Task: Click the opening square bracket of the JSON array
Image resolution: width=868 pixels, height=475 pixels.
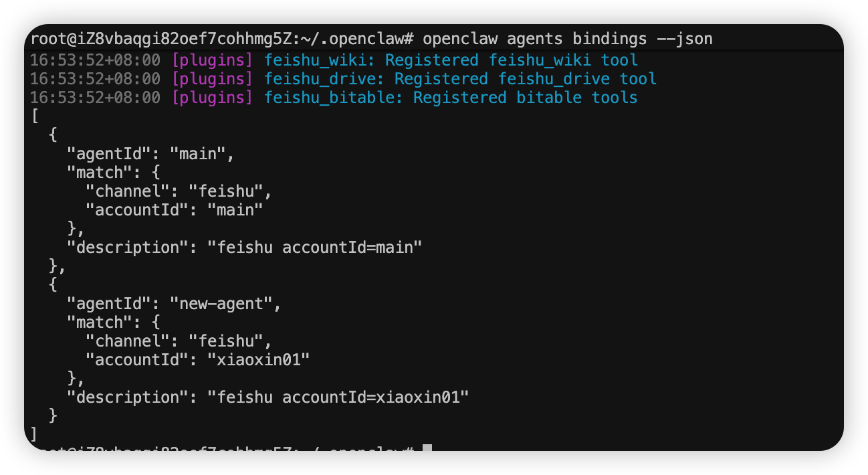Action: pyautogui.click(x=35, y=116)
